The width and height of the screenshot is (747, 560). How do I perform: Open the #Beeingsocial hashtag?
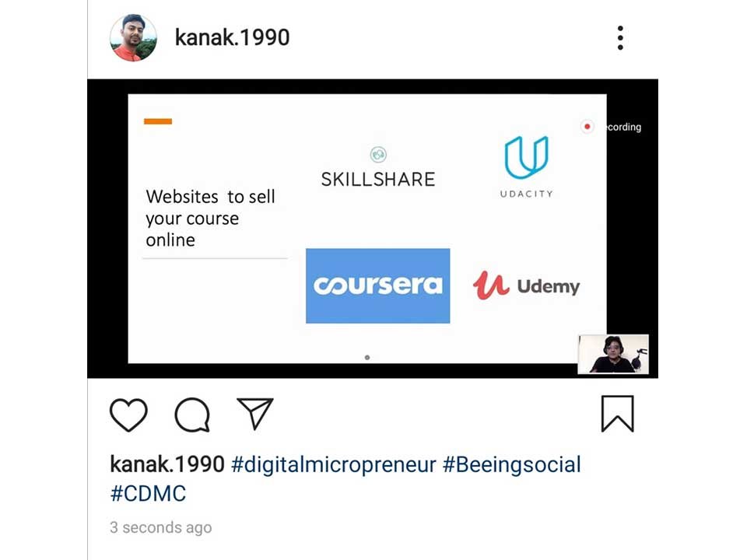[512, 464]
